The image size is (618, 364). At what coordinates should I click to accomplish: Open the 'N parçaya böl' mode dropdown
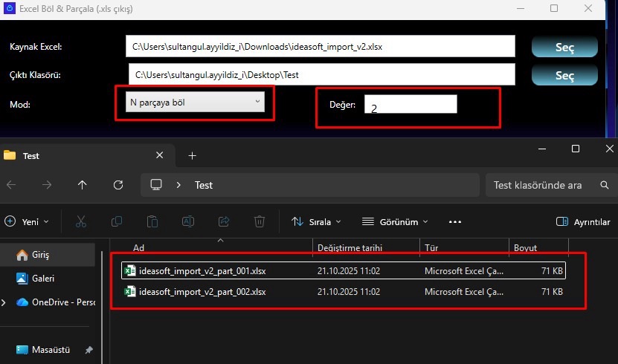point(196,102)
